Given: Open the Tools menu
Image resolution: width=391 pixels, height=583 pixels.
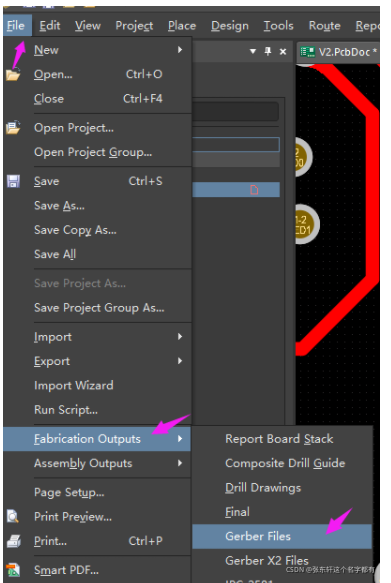Looking at the screenshot, I should coord(278,26).
